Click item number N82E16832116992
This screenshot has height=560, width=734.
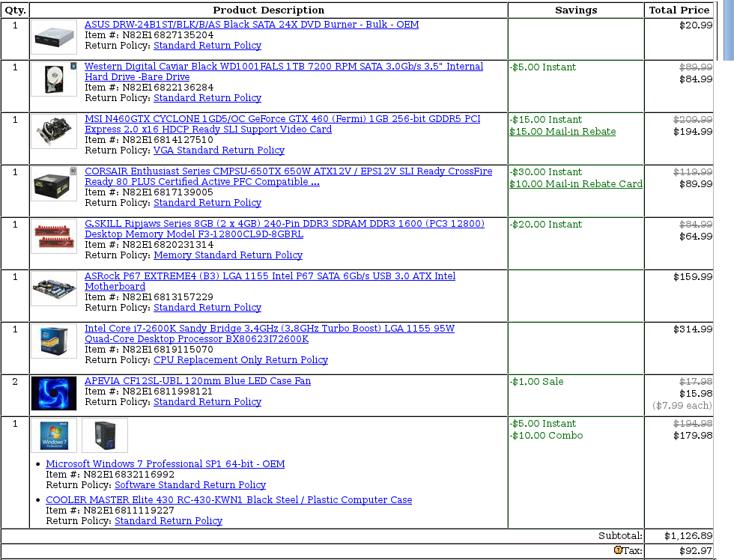pyautogui.click(x=129, y=475)
